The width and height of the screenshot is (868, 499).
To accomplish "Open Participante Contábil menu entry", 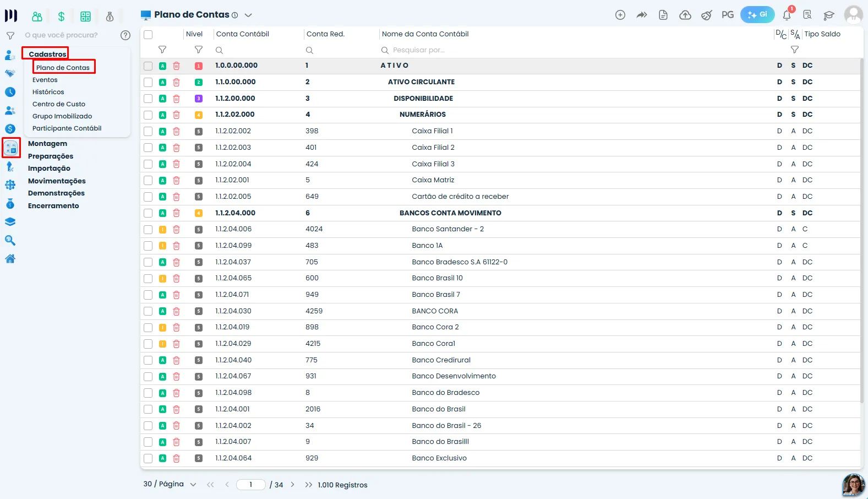I will (67, 128).
